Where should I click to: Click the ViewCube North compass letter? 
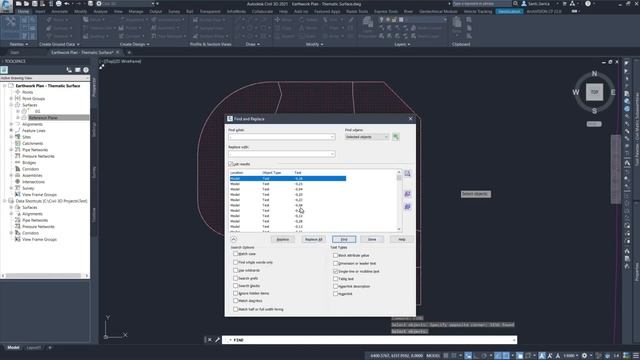[594, 73]
